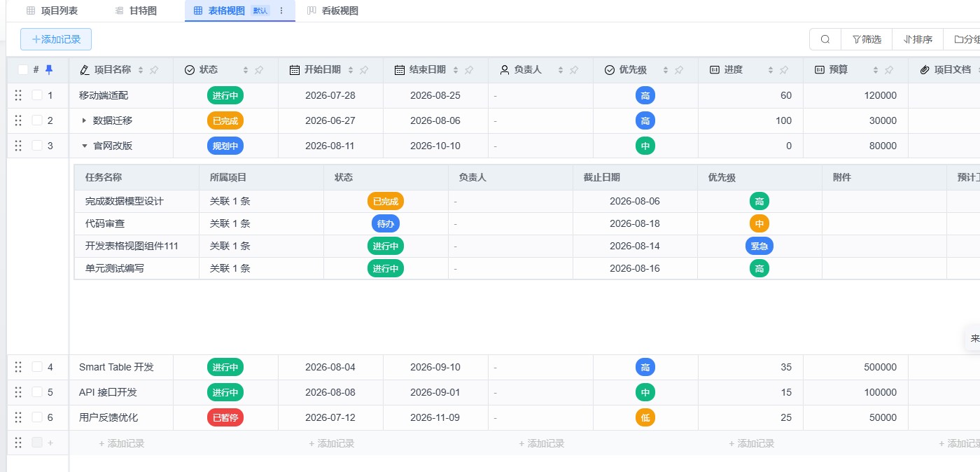
Task: Collapse the 官网改版 row arrow
Action: click(x=85, y=146)
